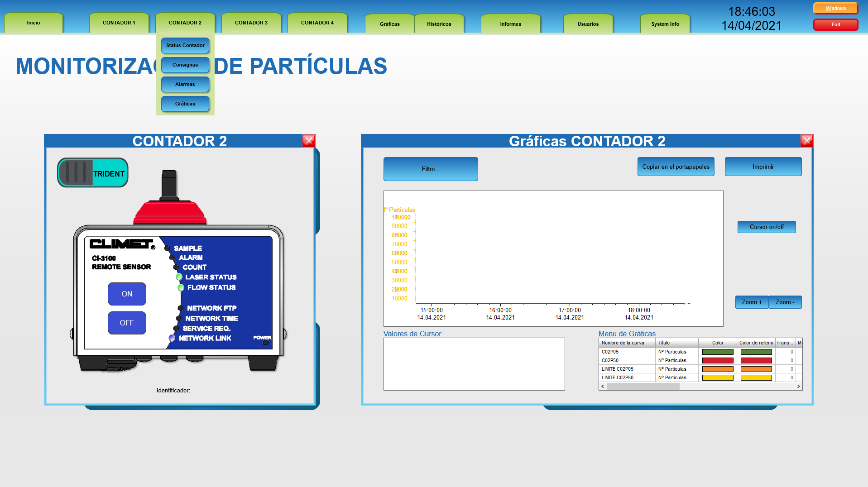This screenshot has width=868, height=487.
Task: Click the green Laser Status indicator light
Action: (179, 277)
